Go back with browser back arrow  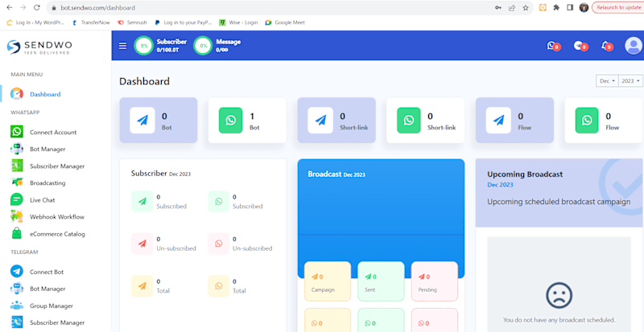[x=10, y=7]
